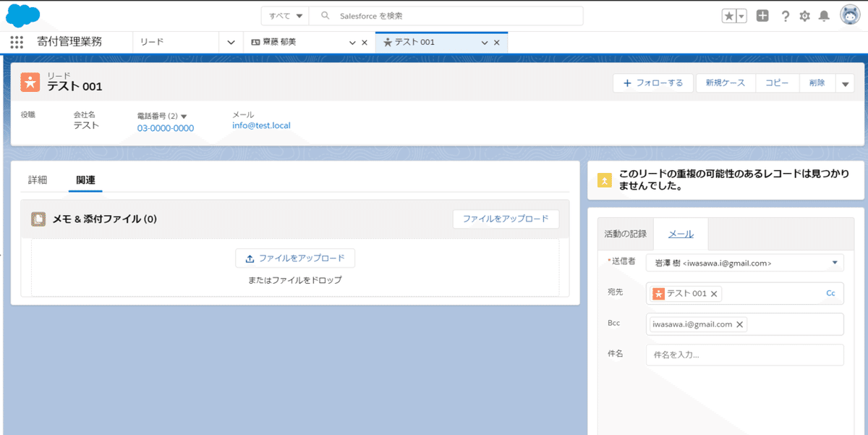868x435 pixels.
Task: Click the search magnifier icon
Action: pos(326,14)
